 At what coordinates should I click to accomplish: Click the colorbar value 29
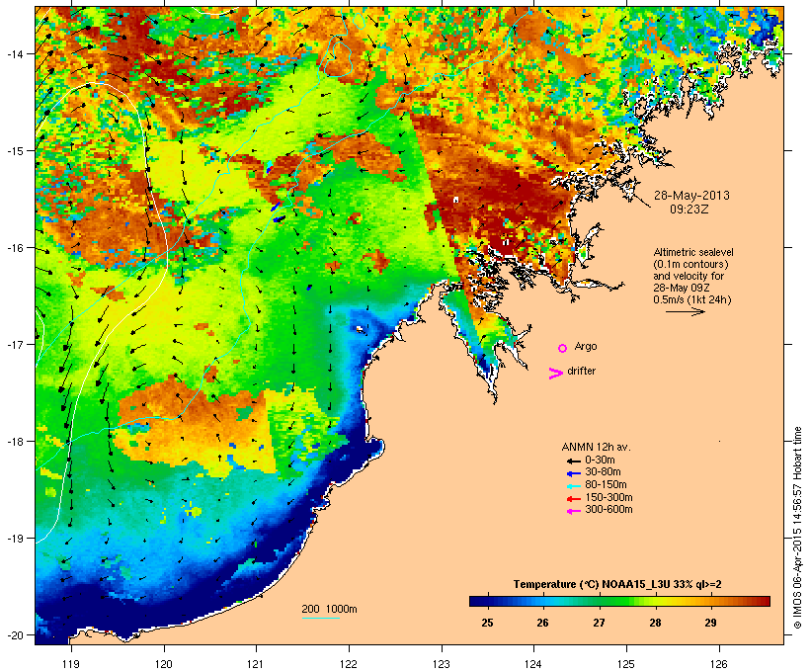pos(711,623)
